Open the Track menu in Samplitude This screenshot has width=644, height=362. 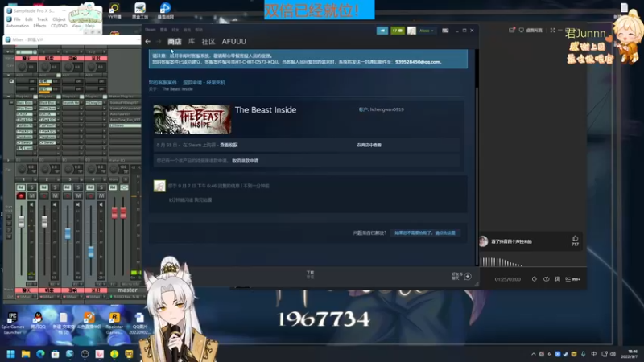[x=43, y=19]
